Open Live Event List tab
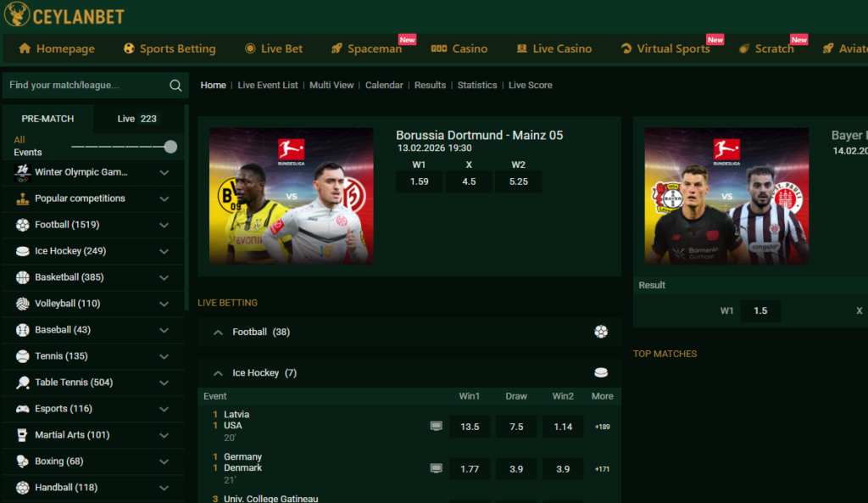The height and width of the screenshot is (503, 868). 267,86
